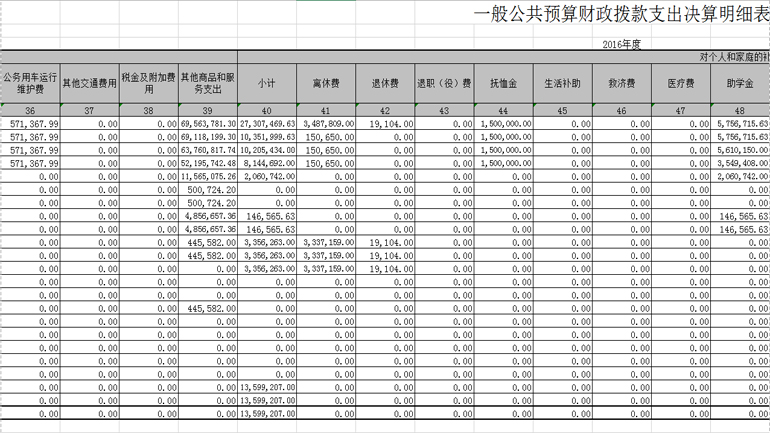770x433 pixels.
Task: Click 571,367.99 in the 69,563,781.30 row
Action: click(30, 124)
